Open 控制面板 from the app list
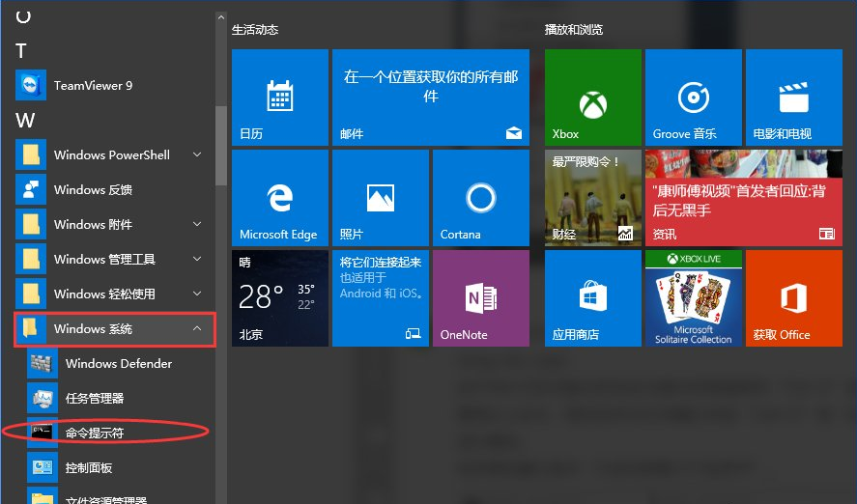The height and width of the screenshot is (504, 857). 89,468
